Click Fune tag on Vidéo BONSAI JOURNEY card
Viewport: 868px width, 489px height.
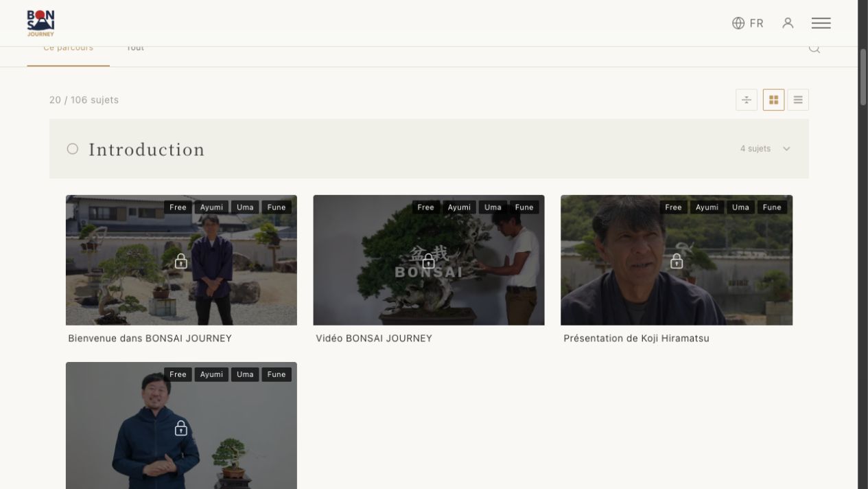point(524,207)
